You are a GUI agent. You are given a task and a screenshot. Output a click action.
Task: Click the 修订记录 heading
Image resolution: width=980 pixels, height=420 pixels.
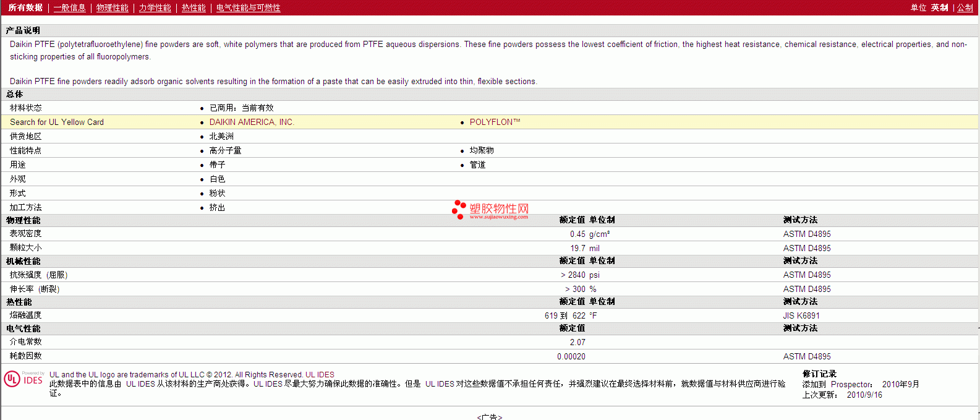(819, 374)
